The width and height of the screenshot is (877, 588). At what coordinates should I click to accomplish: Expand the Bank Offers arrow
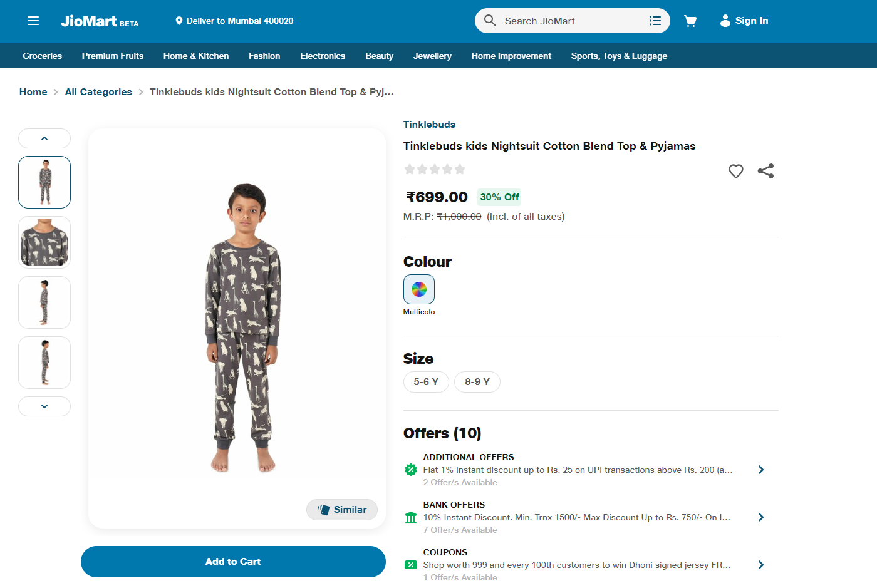760,517
